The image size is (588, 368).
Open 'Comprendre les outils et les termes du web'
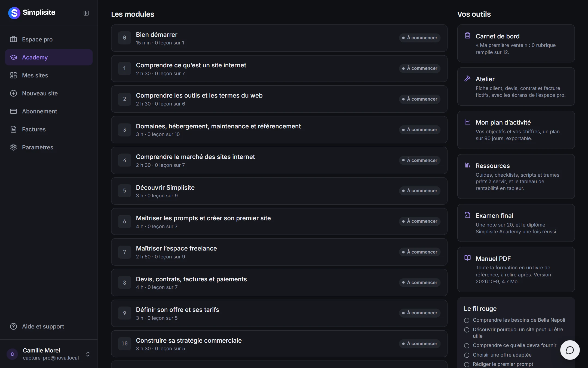point(279,99)
